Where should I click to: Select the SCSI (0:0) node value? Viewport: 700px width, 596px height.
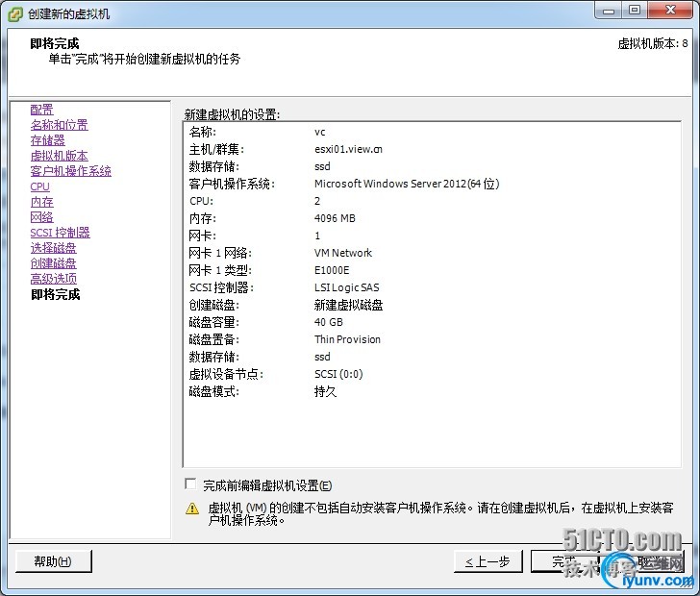(x=338, y=374)
